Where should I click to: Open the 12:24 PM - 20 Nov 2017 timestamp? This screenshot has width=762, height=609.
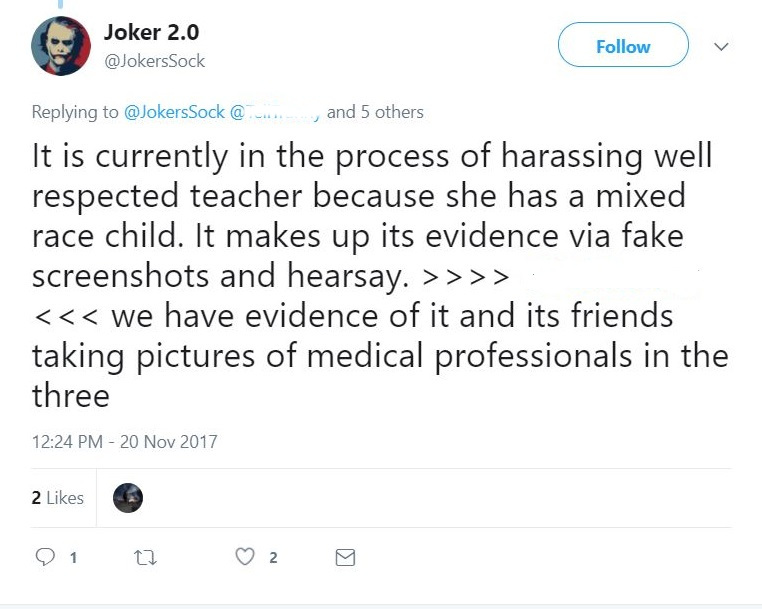coord(124,441)
